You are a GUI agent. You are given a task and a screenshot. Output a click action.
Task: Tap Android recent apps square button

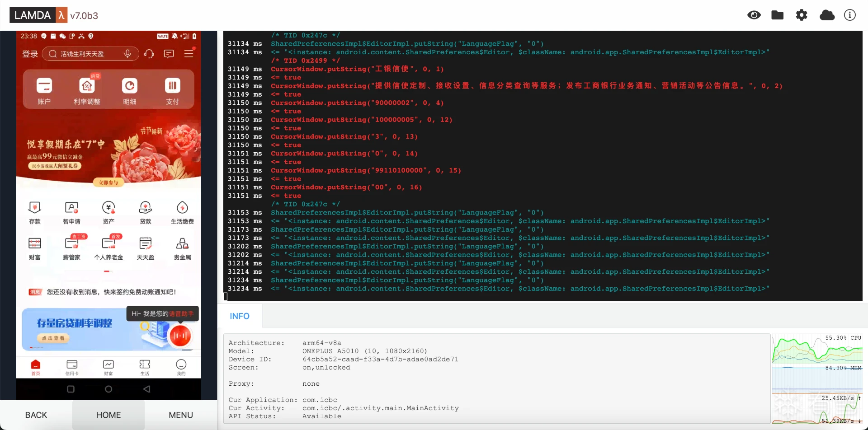click(71, 389)
